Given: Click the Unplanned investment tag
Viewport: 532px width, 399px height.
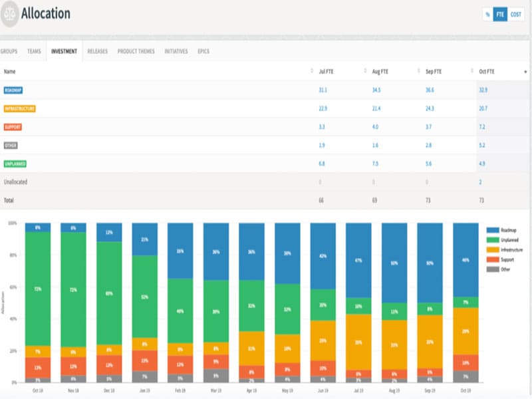Looking at the screenshot, I should (15, 163).
